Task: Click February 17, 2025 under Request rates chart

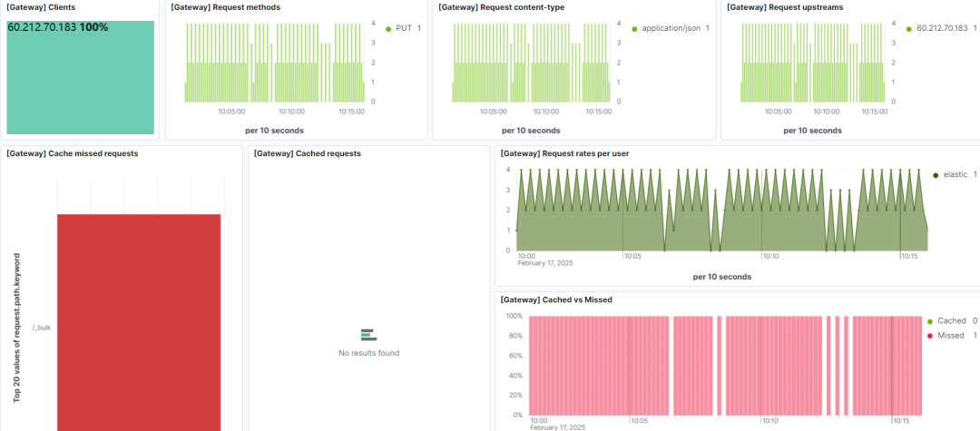Action: click(545, 263)
